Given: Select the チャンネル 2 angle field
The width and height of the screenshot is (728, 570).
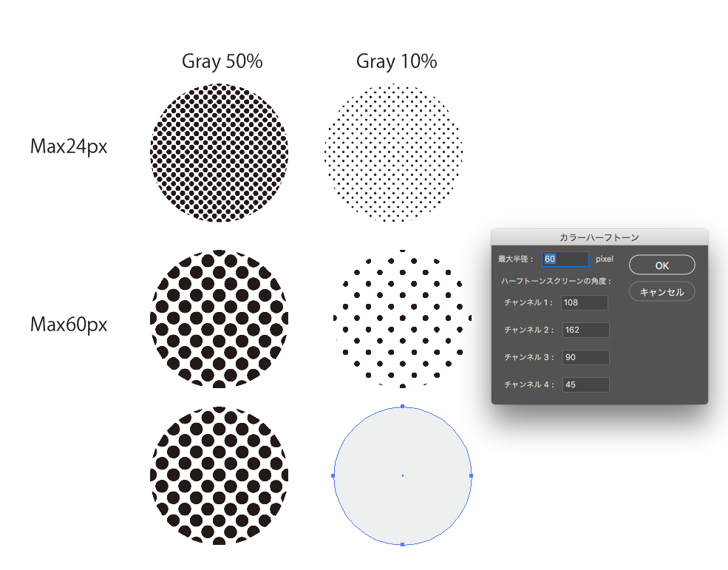Looking at the screenshot, I should (585, 330).
